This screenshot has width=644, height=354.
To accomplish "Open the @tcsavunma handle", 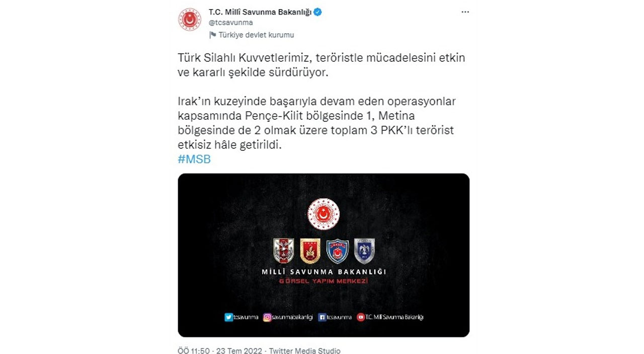I will pos(230,23).
